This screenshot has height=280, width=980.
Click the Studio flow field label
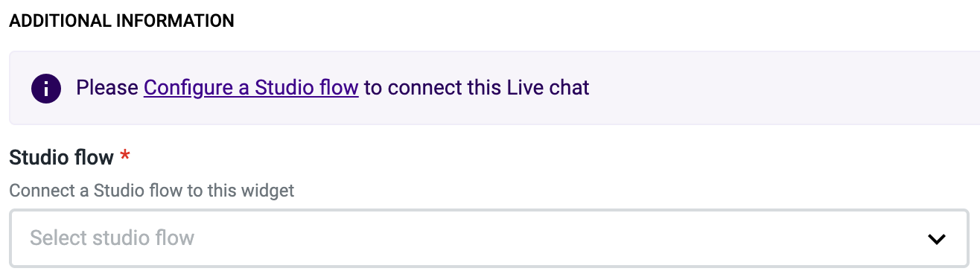pyautogui.click(x=62, y=157)
